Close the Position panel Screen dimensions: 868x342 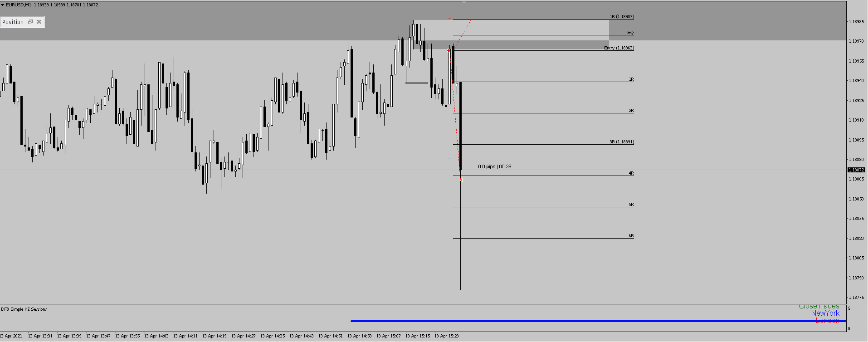pos(39,22)
